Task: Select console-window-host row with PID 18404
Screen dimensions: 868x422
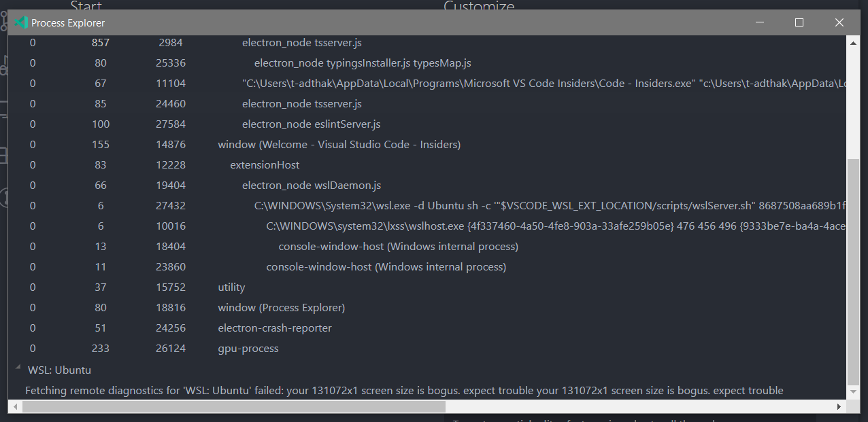Action: [428, 247]
